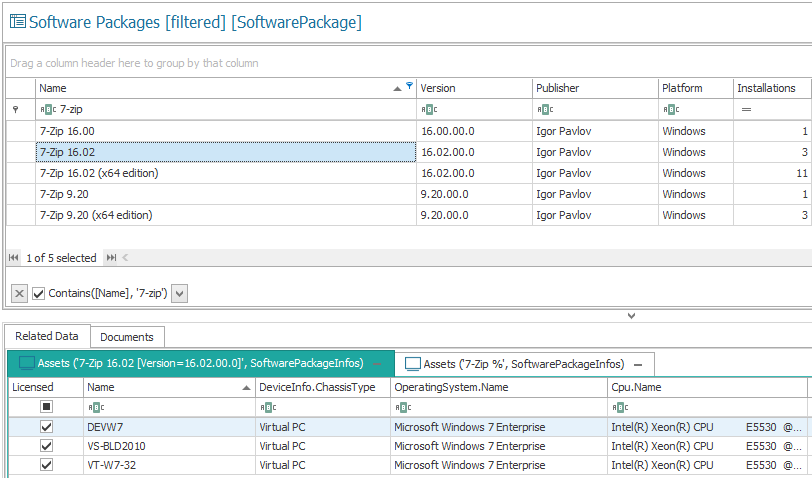Sort by Cpu.Name column header
The height and width of the screenshot is (478, 812).
707,387
